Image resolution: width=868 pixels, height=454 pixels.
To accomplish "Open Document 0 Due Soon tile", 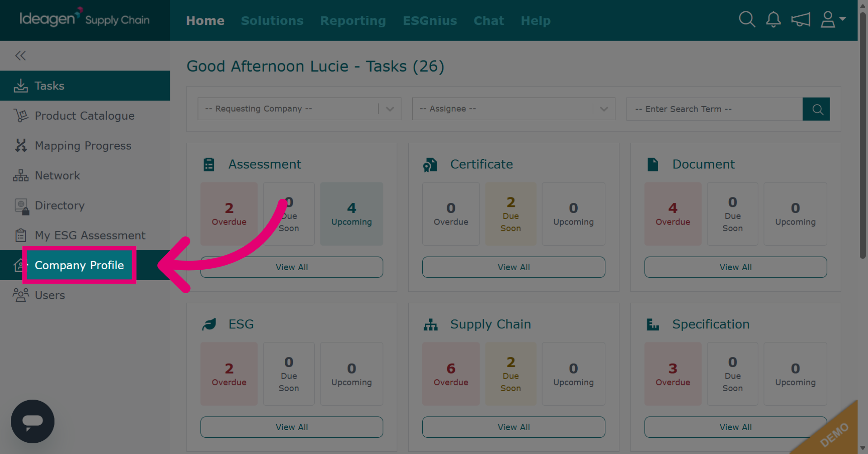I will pyautogui.click(x=732, y=214).
